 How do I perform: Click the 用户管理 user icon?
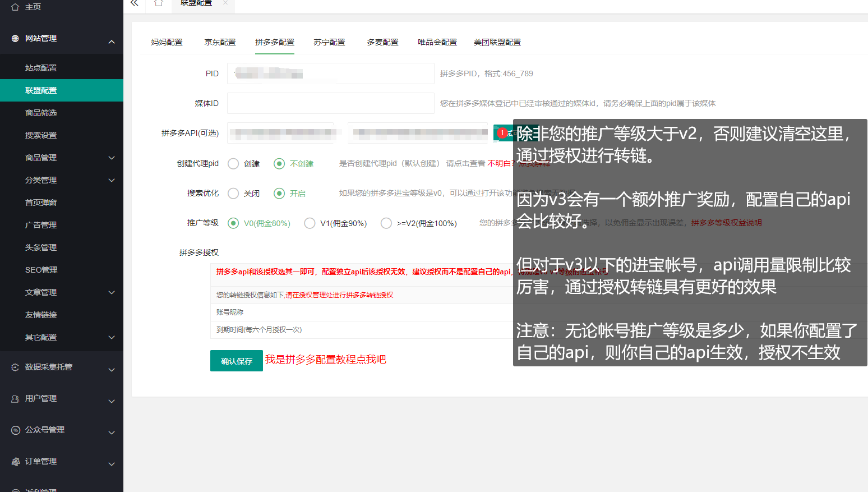tap(15, 398)
